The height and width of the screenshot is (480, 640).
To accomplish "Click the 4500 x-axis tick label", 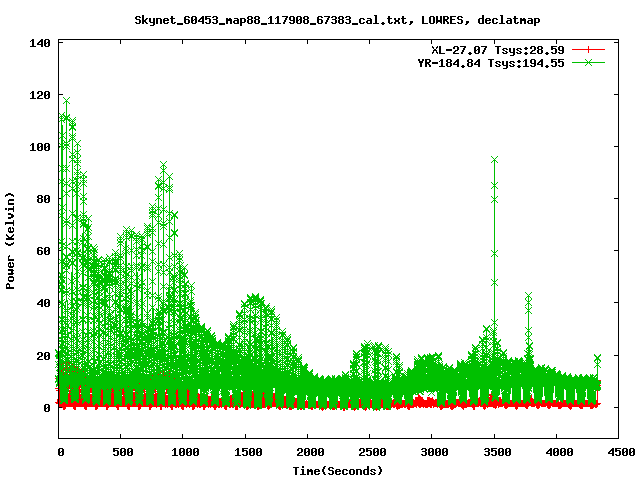I will pyautogui.click(x=620, y=452).
